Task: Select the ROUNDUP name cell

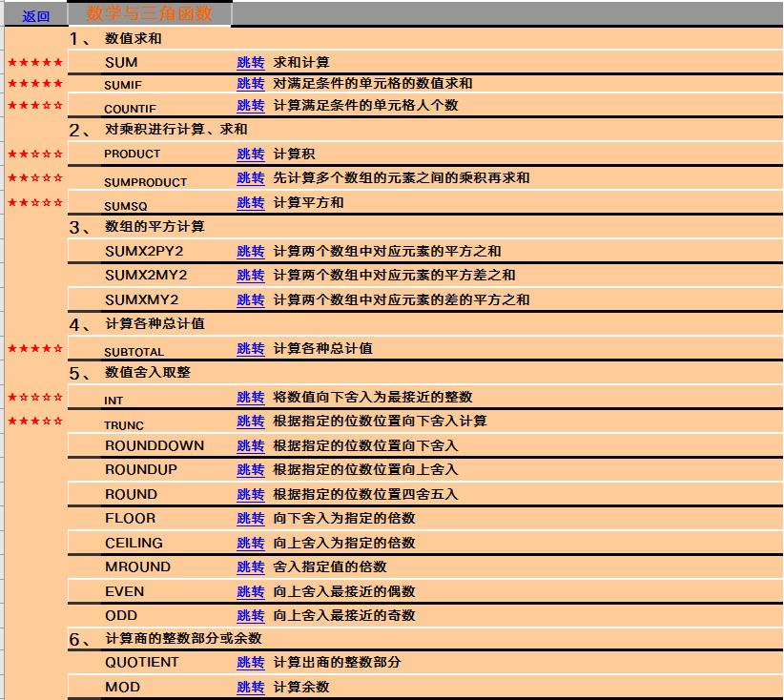Action: point(141,469)
